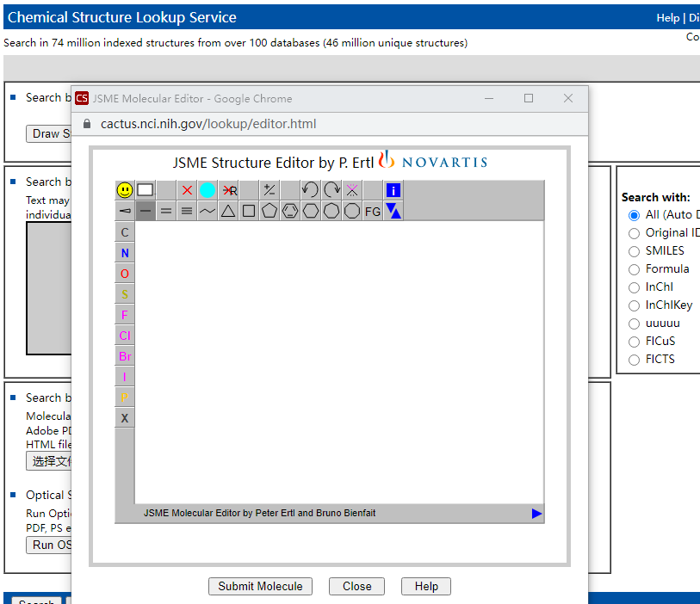Select the triple bond tool

[x=187, y=211]
